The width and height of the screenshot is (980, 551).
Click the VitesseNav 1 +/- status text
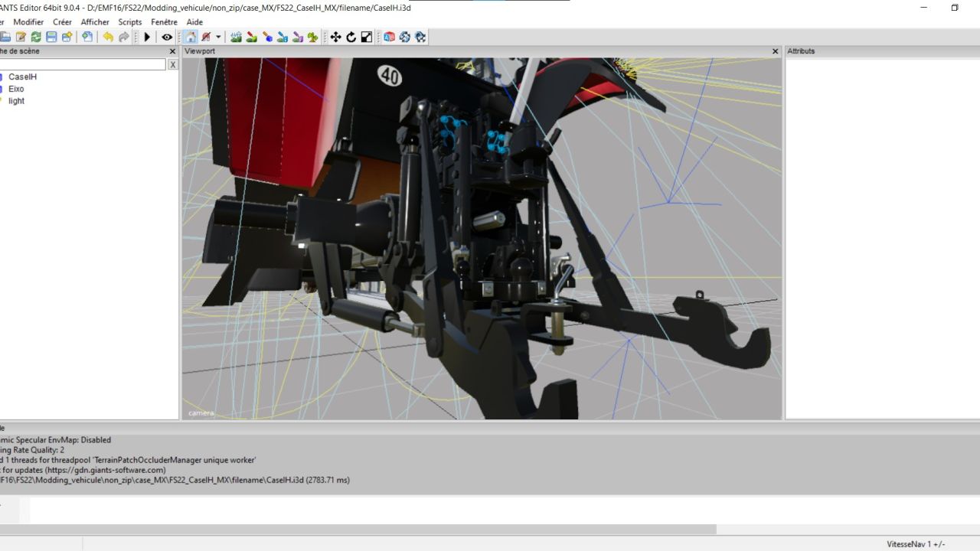(916, 544)
